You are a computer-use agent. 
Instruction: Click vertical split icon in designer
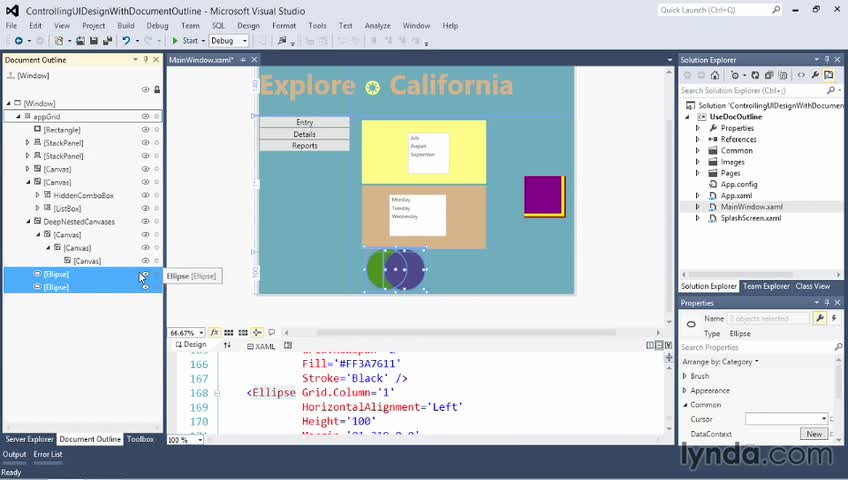tap(650, 345)
